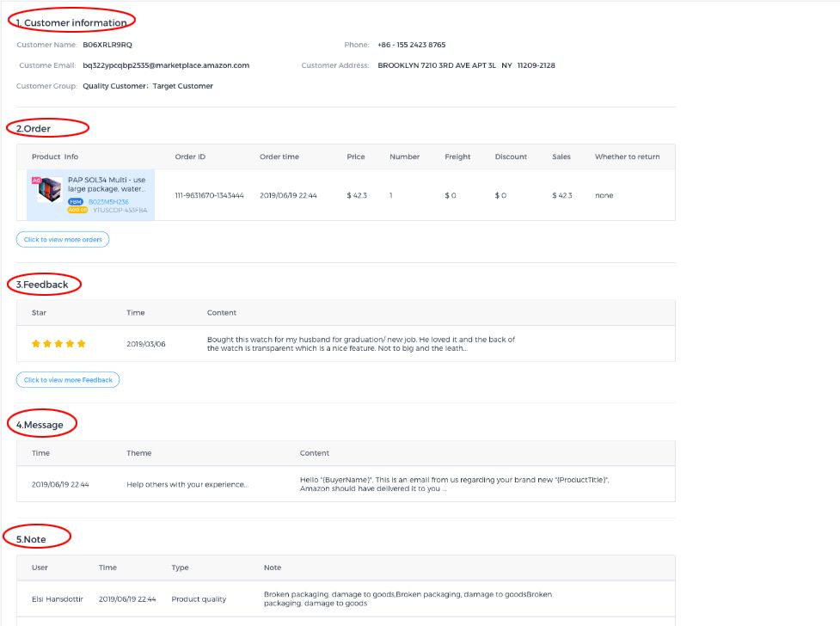Click the five-star rating in Feedback
840x626 pixels.
58,344
